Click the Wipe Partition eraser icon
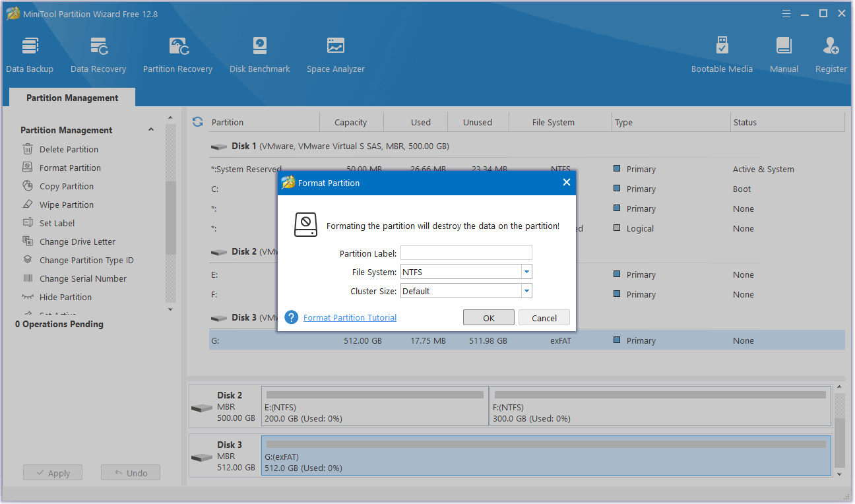 pos(28,205)
